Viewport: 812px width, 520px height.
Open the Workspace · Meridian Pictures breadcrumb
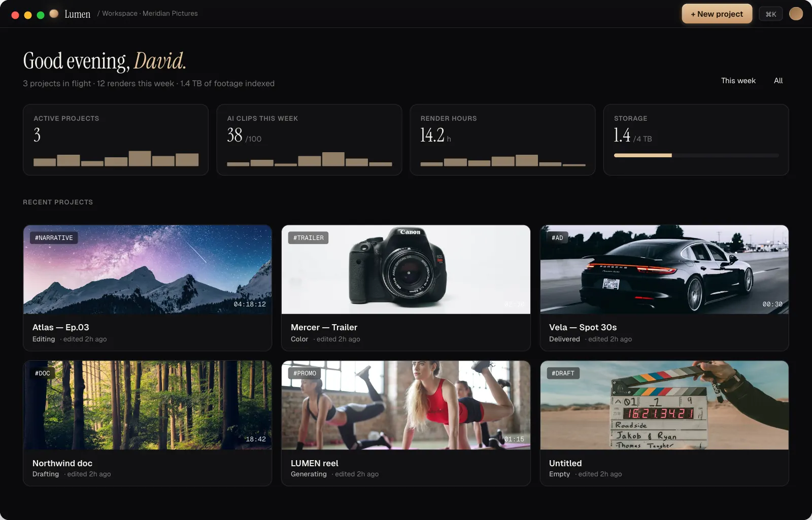coord(150,14)
